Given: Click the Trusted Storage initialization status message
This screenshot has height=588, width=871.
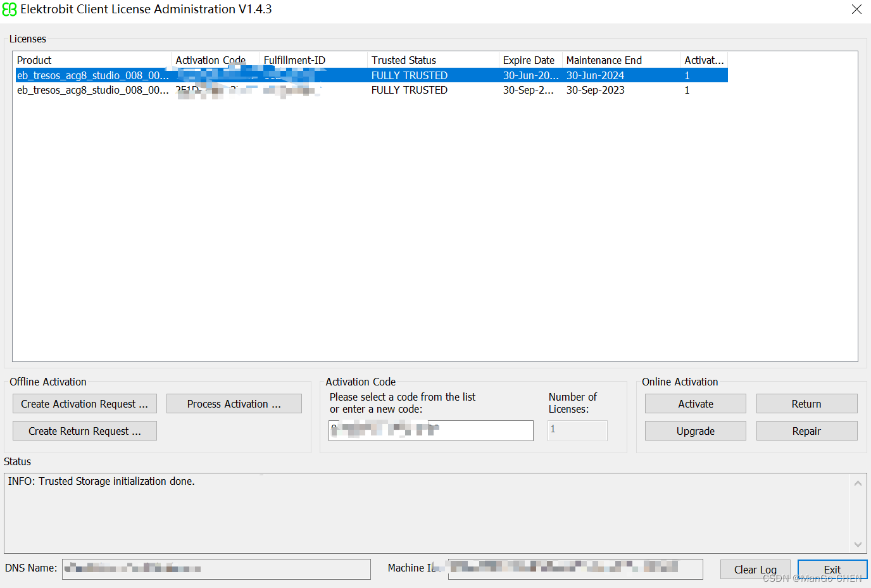Looking at the screenshot, I should 101,481.
